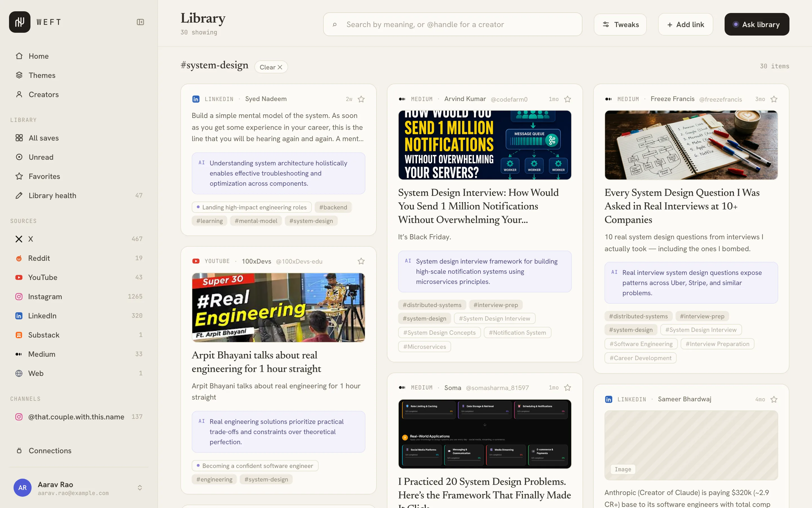This screenshot has height=508, width=812.
Task: Favorite the 100xDevs YouTube video
Action: click(361, 261)
